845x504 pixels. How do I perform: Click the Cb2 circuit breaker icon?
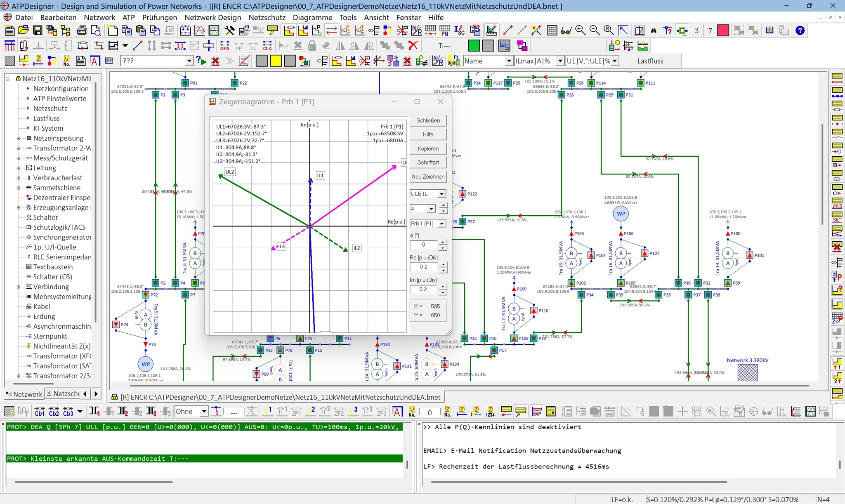pos(54,411)
